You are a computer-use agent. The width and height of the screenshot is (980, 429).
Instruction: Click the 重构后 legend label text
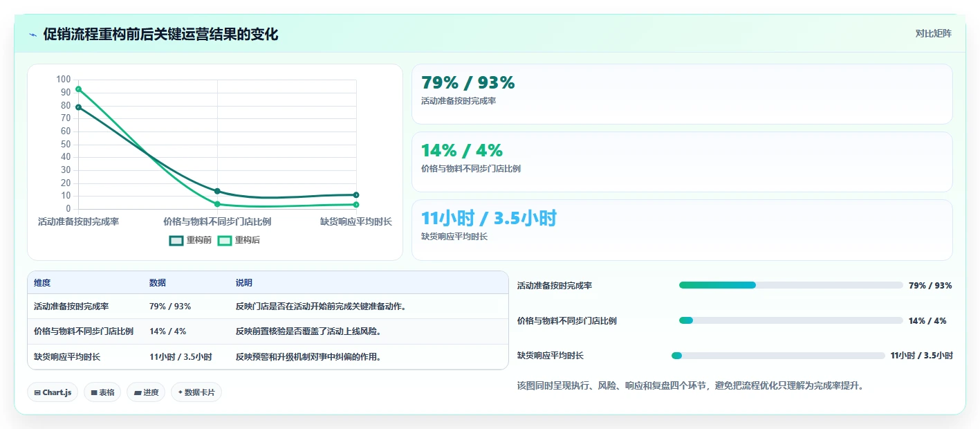tap(248, 240)
